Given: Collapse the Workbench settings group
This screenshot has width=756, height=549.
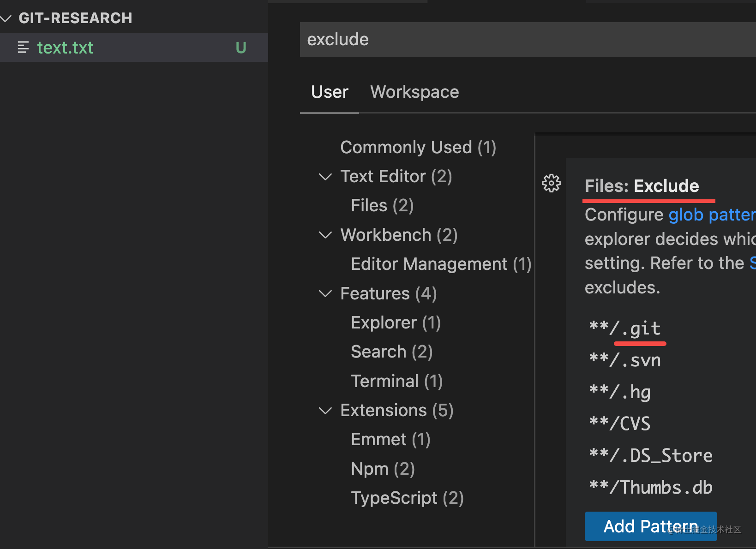Looking at the screenshot, I should pyautogui.click(x=325, y=235).
